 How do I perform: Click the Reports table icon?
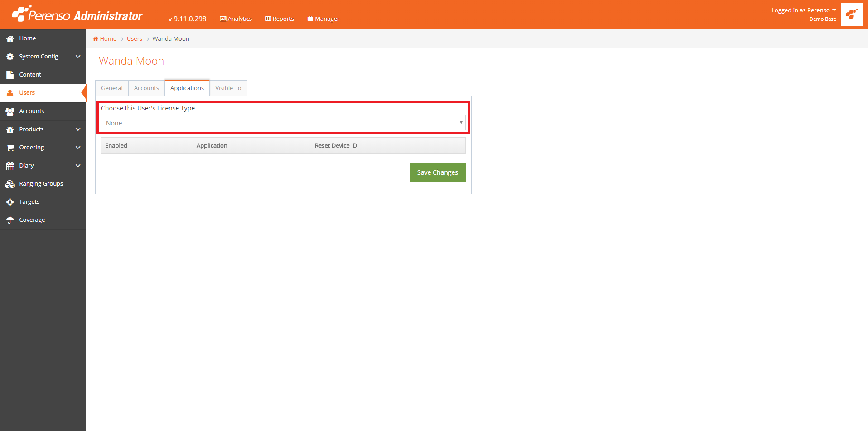coord(268,19)
